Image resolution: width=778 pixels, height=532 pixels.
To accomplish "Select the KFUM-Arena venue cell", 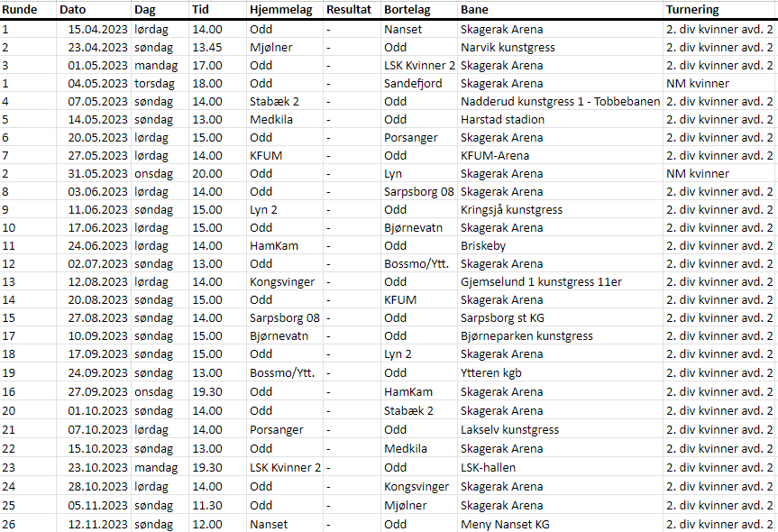I will [495, 156].
